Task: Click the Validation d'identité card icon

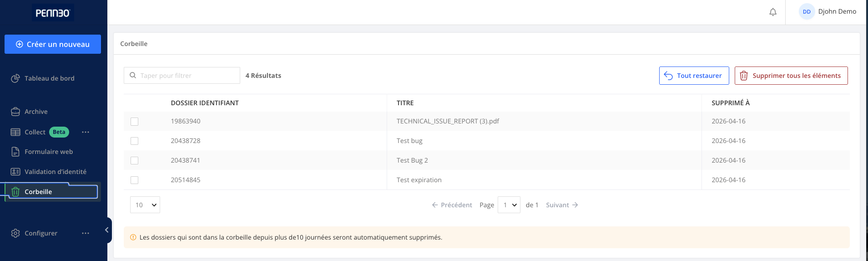Action: pos(15,172)
